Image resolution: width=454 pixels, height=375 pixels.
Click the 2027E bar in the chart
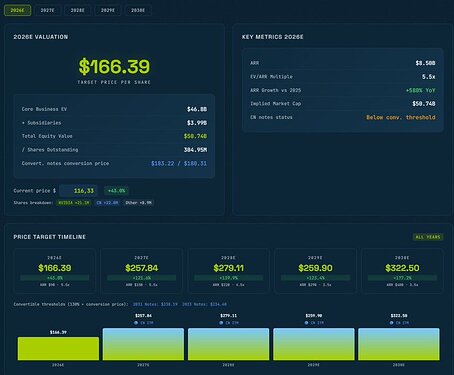click(143, 344)
